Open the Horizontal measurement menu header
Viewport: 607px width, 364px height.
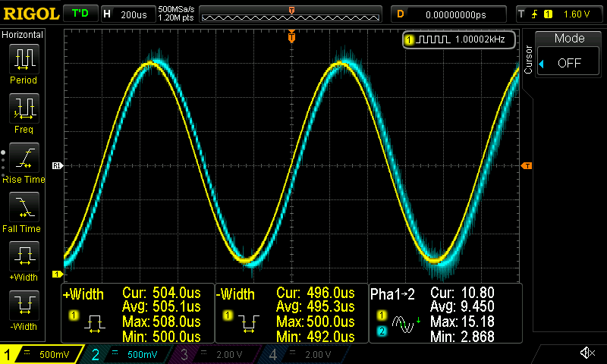point(23,35)
